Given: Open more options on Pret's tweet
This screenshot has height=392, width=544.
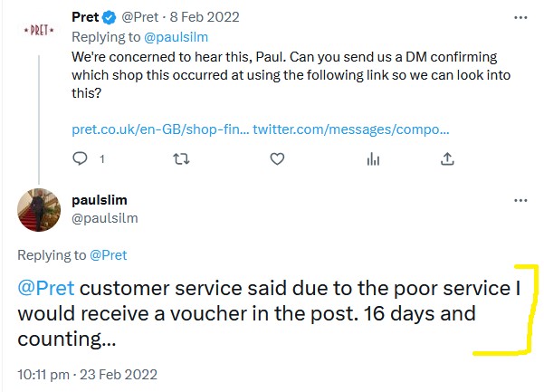Looking at the screenshot, I should [520, 17].
